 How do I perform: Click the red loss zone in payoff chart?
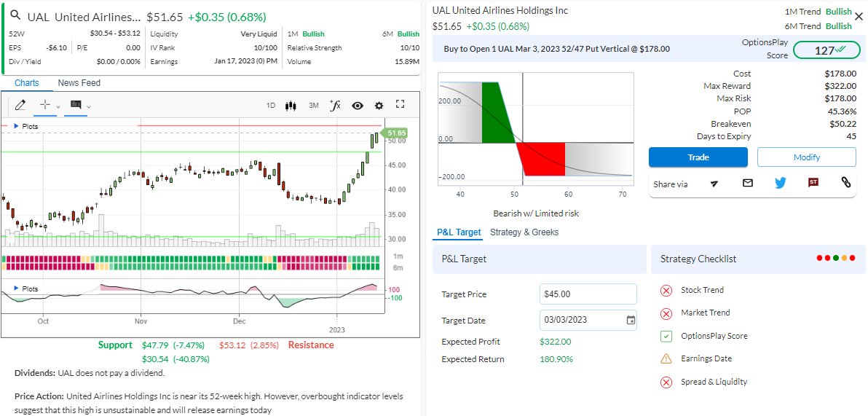[x=542, y=159]
